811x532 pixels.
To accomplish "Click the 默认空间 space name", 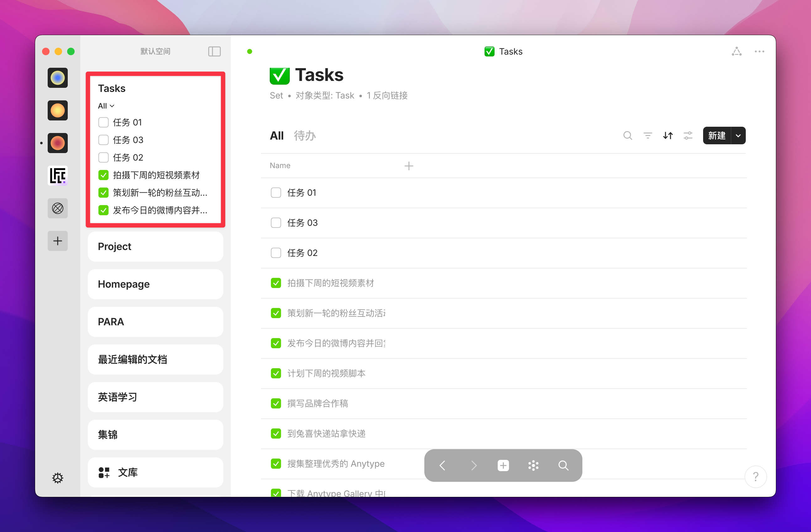I will pyautogui.click(x=155, y=51).
